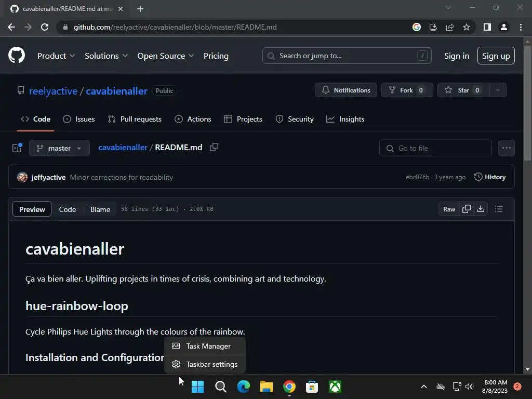The image size is (532, 399).
Task: Click the browser address bar URL
Action: click(x=175, y=27)
